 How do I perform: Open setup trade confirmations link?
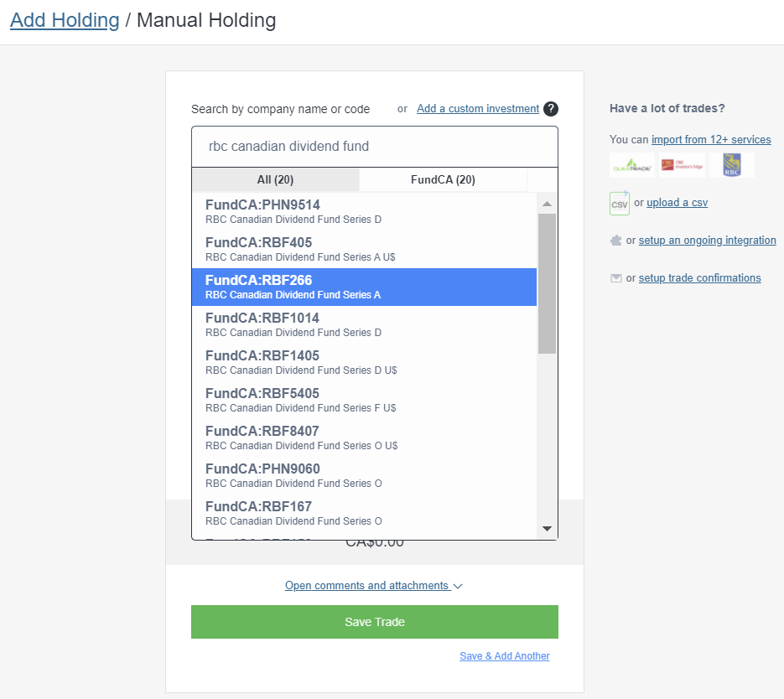click(x=699, y=277)
